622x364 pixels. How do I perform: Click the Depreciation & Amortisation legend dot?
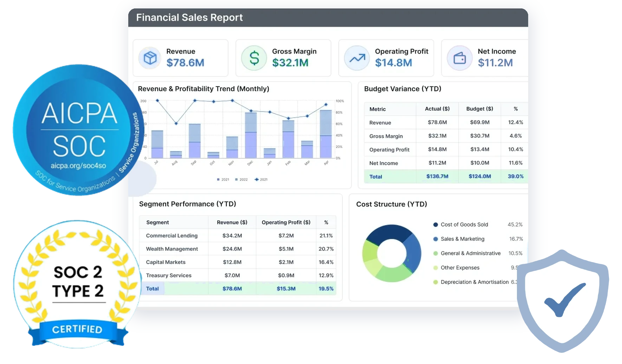click(436, 282)
